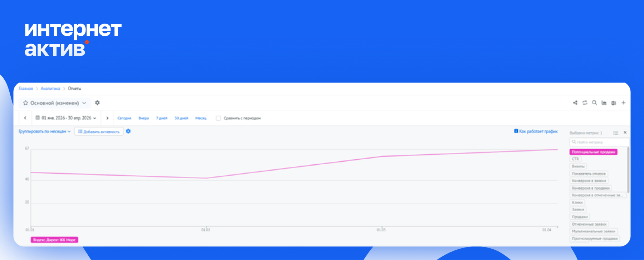Open Главная breadcrumb link
Viewport: 644px width, 260px height.
click(x=26, y=89)
